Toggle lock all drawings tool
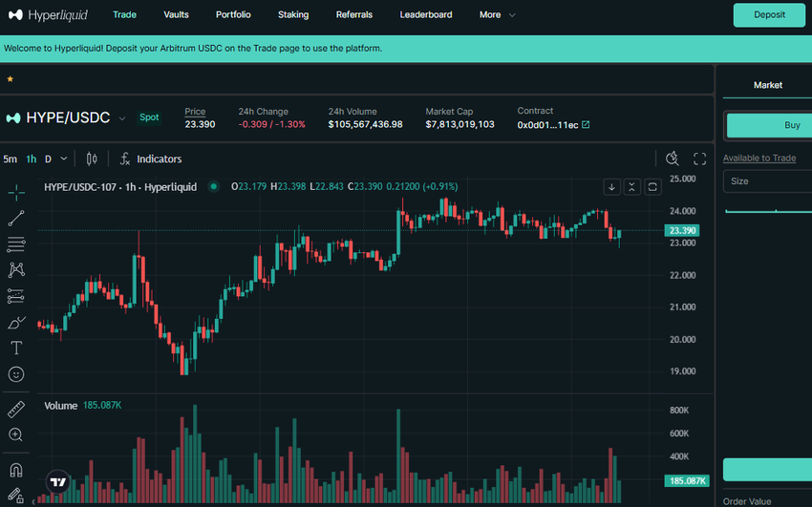Image resolution: width=812 pixels, height=507 pixels. click(x=16, y=496)
